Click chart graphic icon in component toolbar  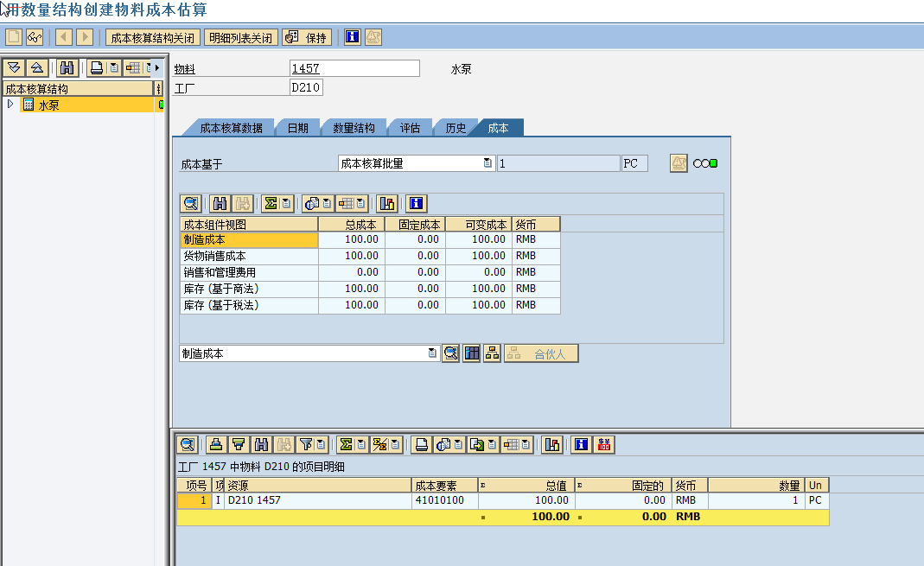(x=387, y=203)
